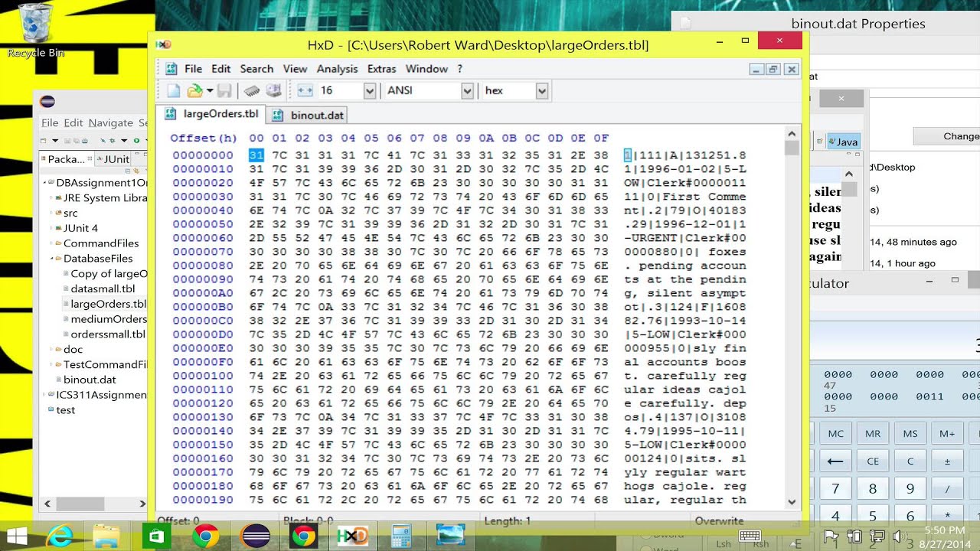Switch to Eclipse via taskbar icon
The image size is (980, 551).
254,536
